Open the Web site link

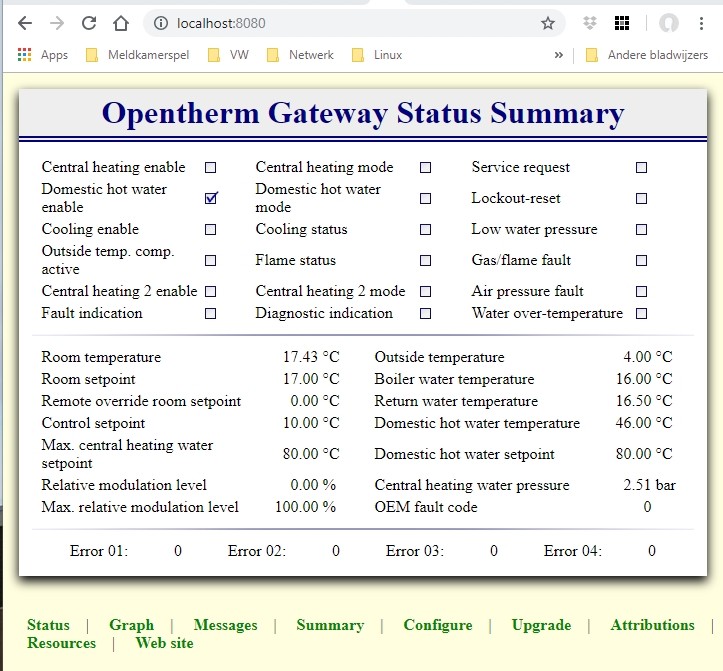pyautogui.click(x=164, y=643)
